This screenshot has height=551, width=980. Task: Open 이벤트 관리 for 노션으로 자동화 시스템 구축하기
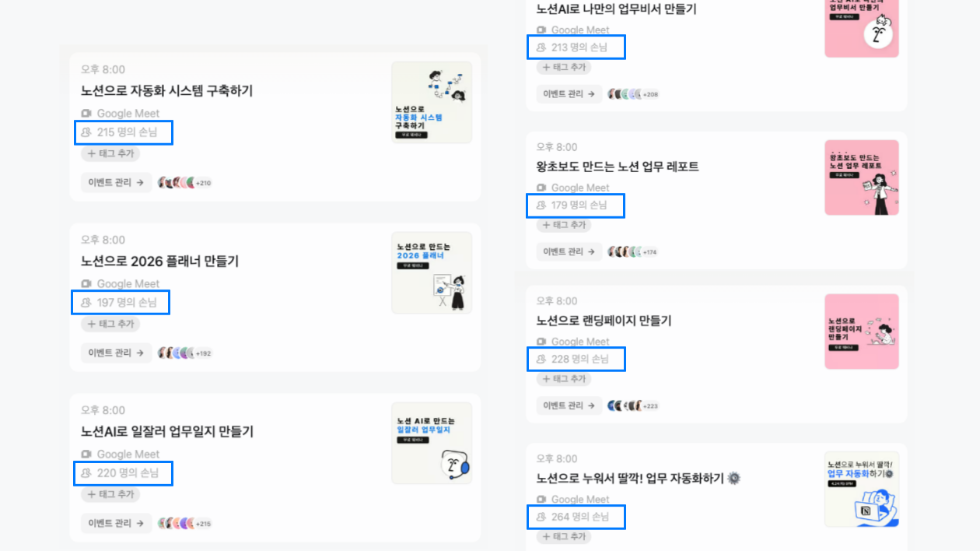(116, 183)
